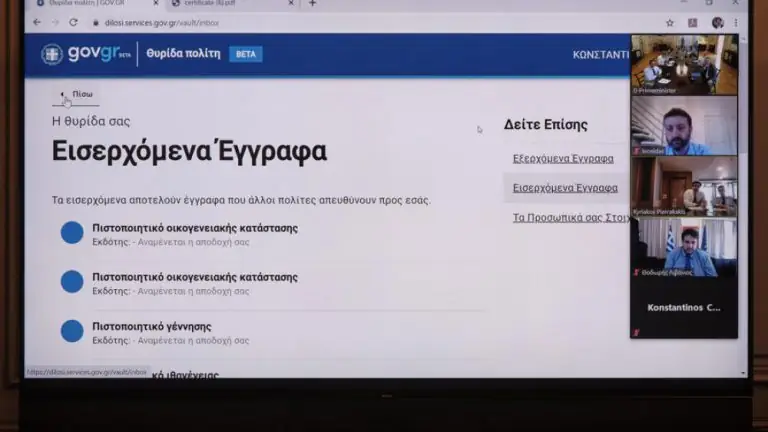Viewport: 768px width, 432px height.
Task: Open the Εισερχόμενα Έγγραφα sidebar link
Action: coord(565,188)
